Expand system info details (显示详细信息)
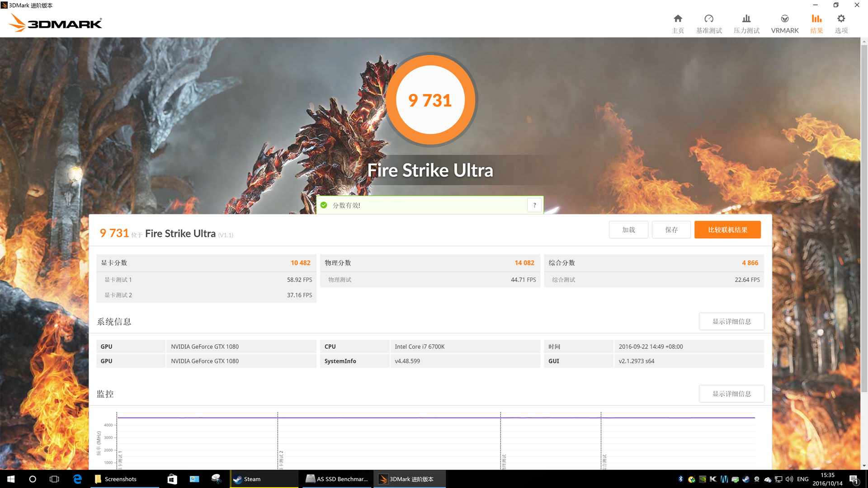The image size is (868, 488). (731, 321)
